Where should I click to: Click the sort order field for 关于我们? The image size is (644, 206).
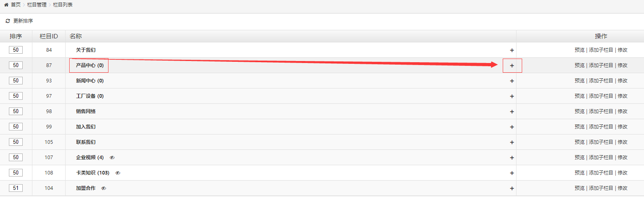16,50
